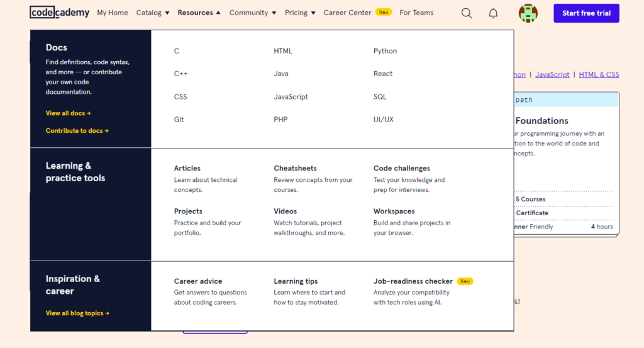Click the Learning & practice tools heading

(x=75, y=172)
